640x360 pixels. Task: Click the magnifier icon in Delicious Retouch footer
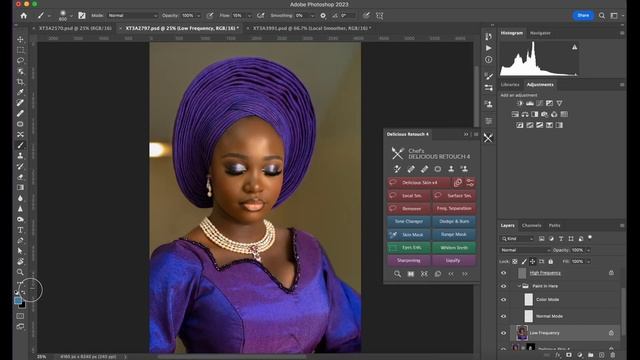[397, 274]
